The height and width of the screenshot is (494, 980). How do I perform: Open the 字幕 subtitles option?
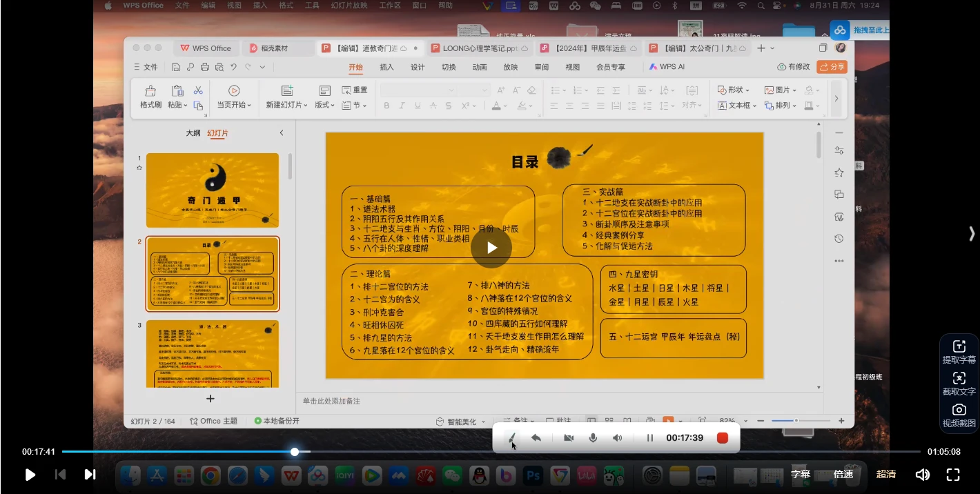pos(801,474)
